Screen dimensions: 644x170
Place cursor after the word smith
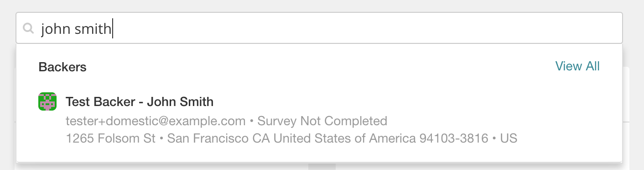(x=113, y=29)
